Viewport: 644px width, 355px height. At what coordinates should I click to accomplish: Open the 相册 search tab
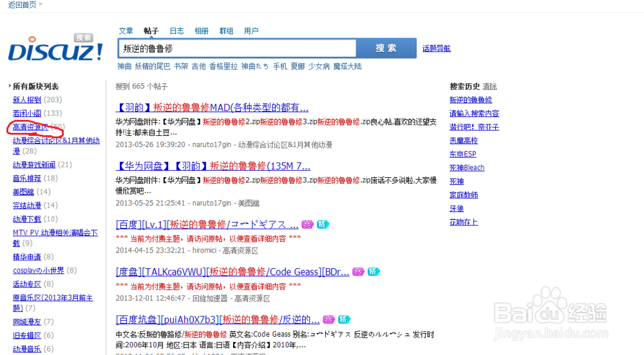pos(201,31)
